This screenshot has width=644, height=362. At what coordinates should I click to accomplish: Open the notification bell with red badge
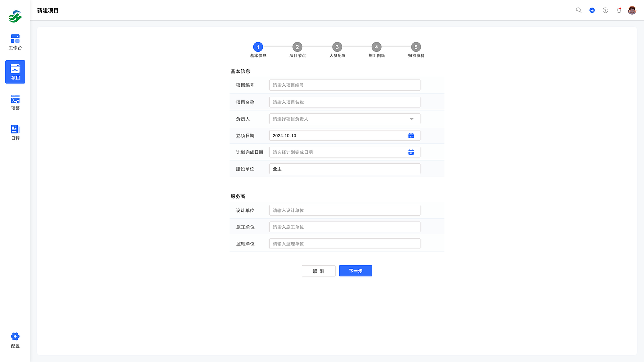coord(619,10)
